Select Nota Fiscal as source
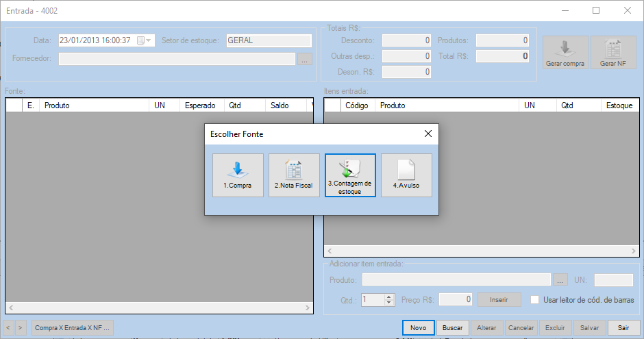This screenshot has height=339, width=644. point(294,175)
